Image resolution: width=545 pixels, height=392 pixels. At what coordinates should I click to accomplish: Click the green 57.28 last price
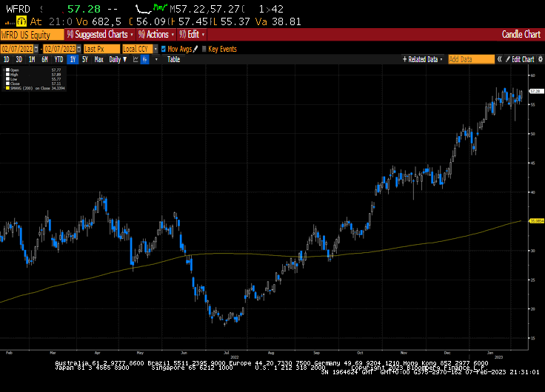pos(84,9)
